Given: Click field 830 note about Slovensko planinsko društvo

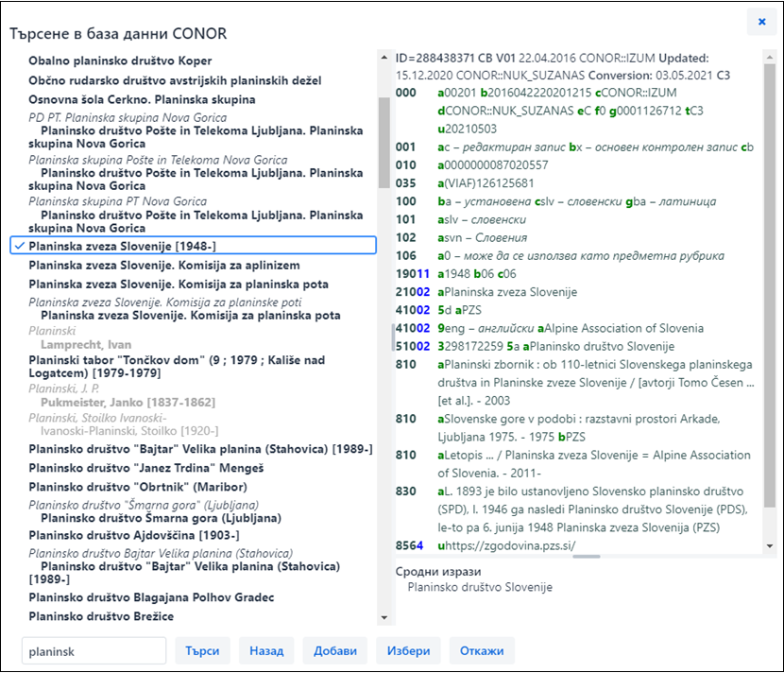Looking at the screenshot, I should pos(592,509).
